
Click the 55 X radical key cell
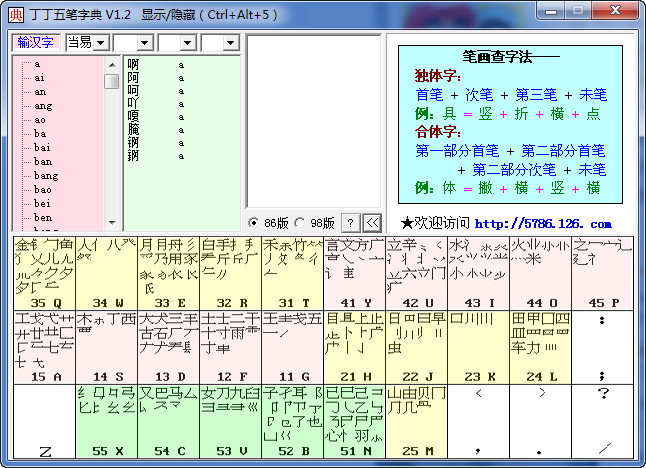tap(106, 421)
